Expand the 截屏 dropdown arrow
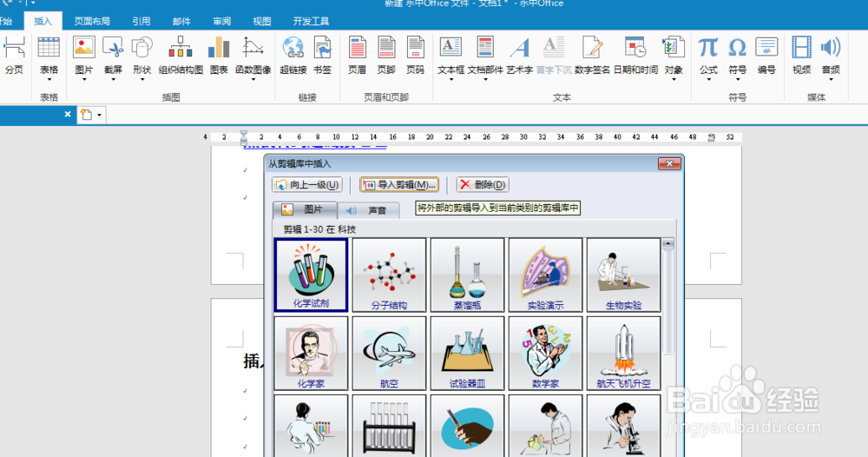868x457 pixels. (113, 80)
